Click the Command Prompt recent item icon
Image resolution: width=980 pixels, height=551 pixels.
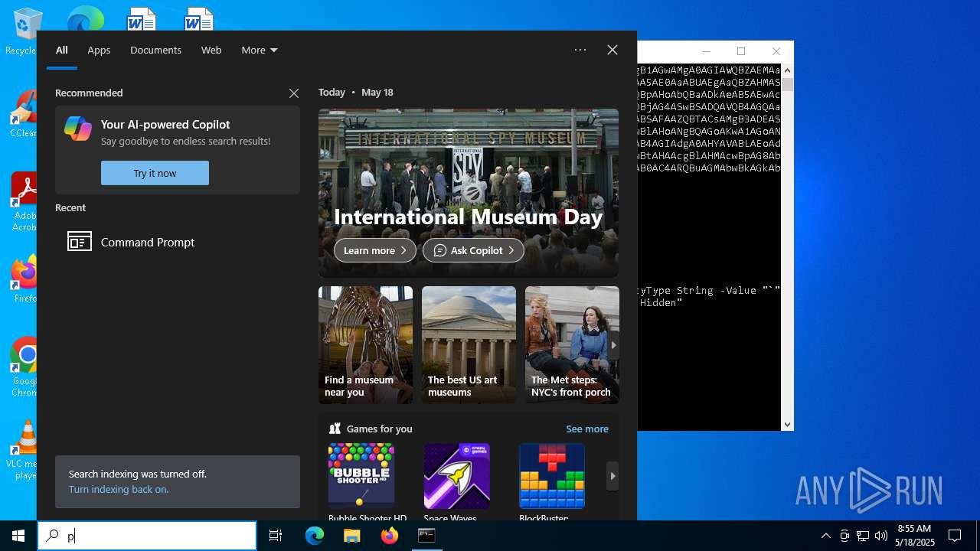(x=80, y=242)
